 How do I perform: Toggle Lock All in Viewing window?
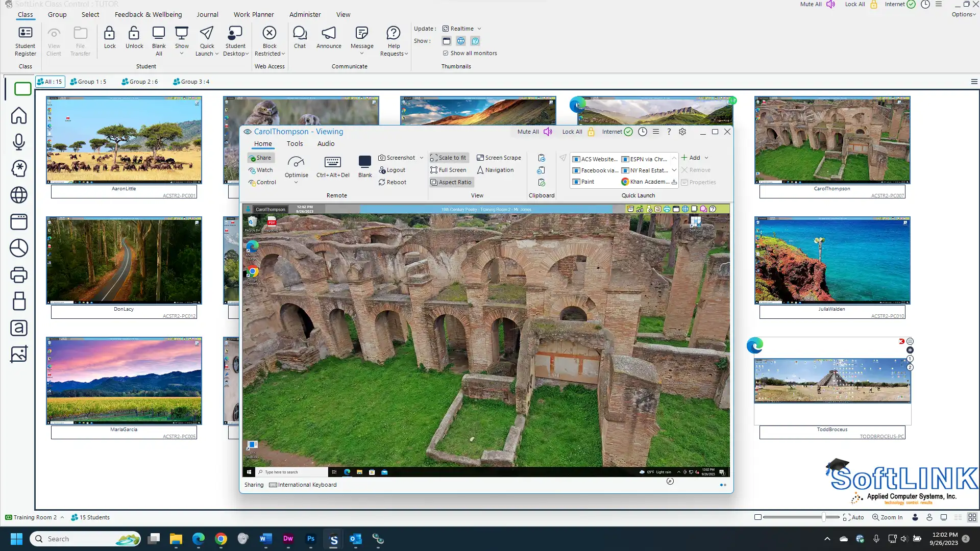(578, 132)
